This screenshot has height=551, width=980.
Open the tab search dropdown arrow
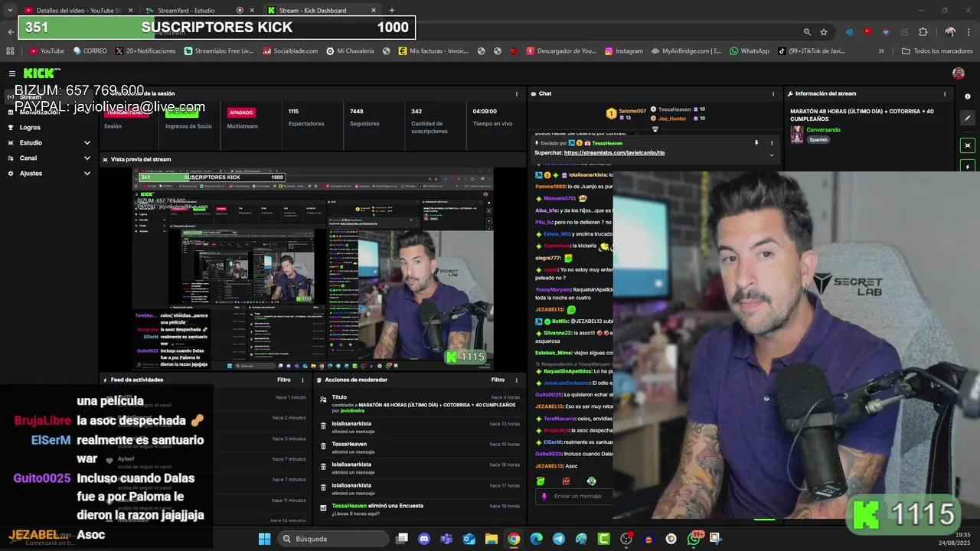pos(9,10)
